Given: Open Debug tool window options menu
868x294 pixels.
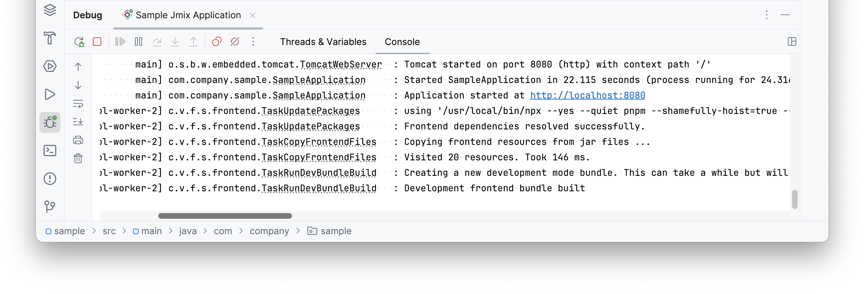Looking at the screenshot, I should tap(767, 15).
